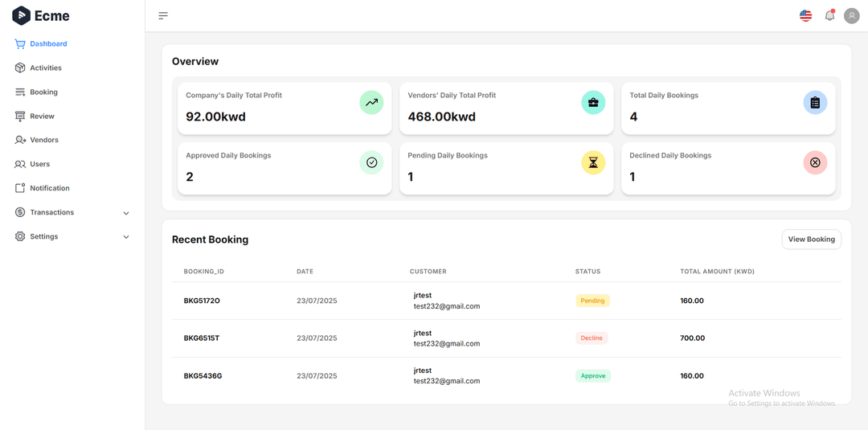Open the Notification page from sidebar

[x=50, y=188]
